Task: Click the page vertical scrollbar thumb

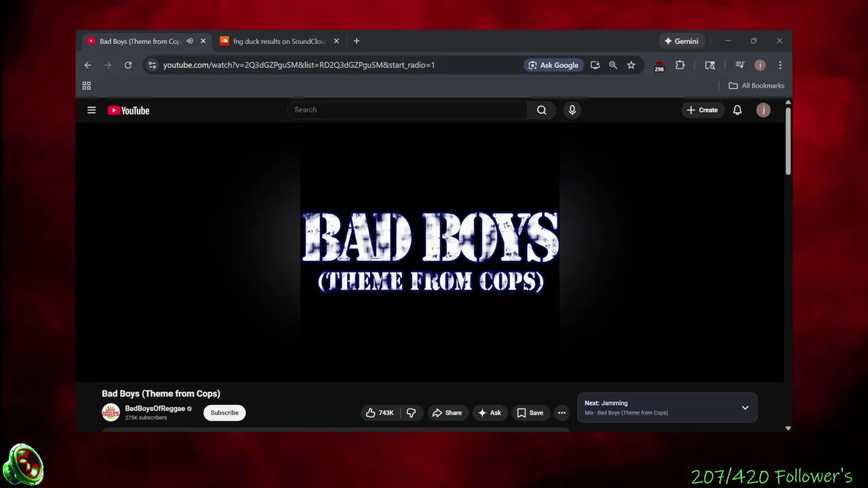Action: 788,141
